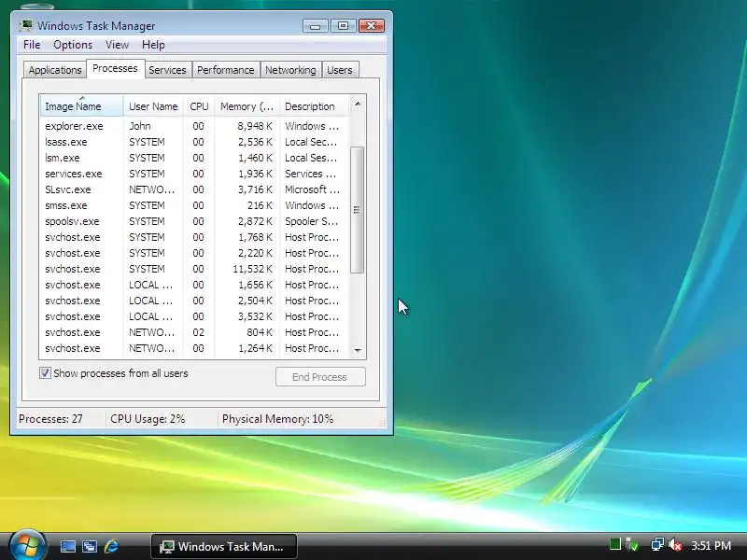Click the muted volume tray icon
Screen dimensions: 747x560
(x=675, y=544)
